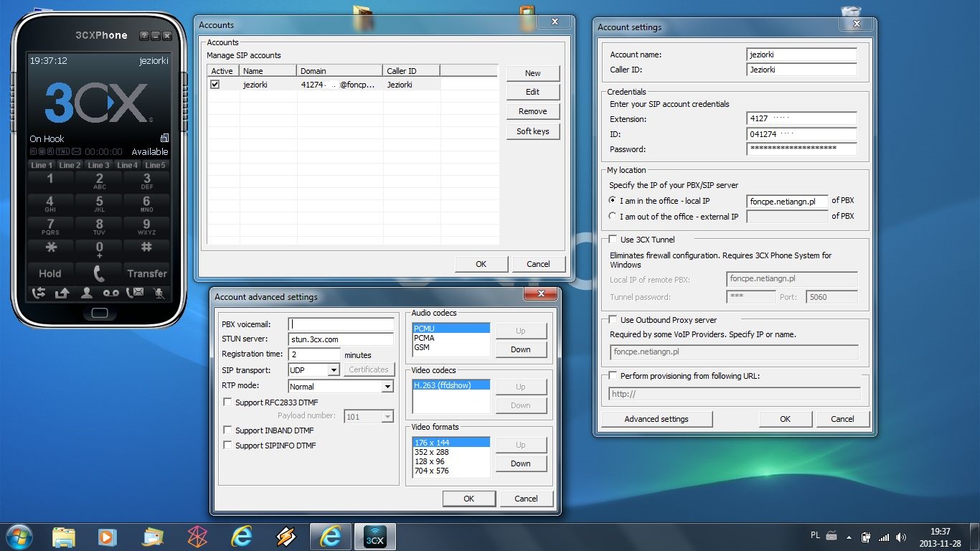This screenshot has width=980, height=551.
Task: Click Edit in the Accounts window
Action: tap(532, 92)
